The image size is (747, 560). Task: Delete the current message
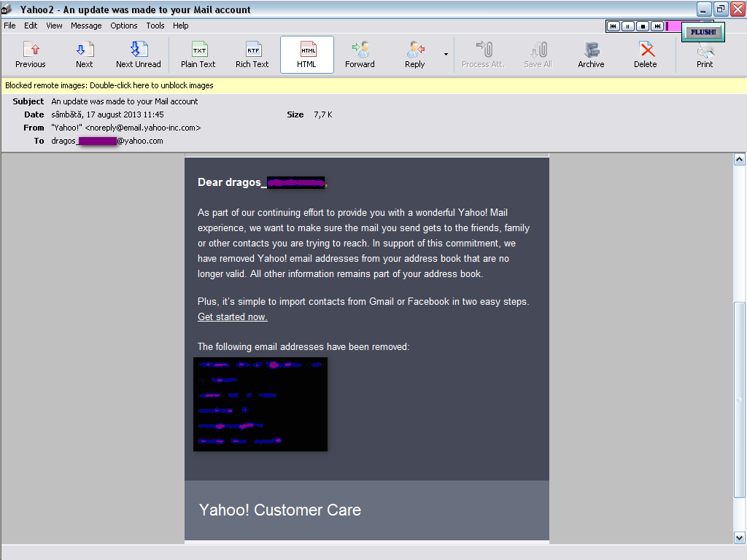(x=646, y=55)
